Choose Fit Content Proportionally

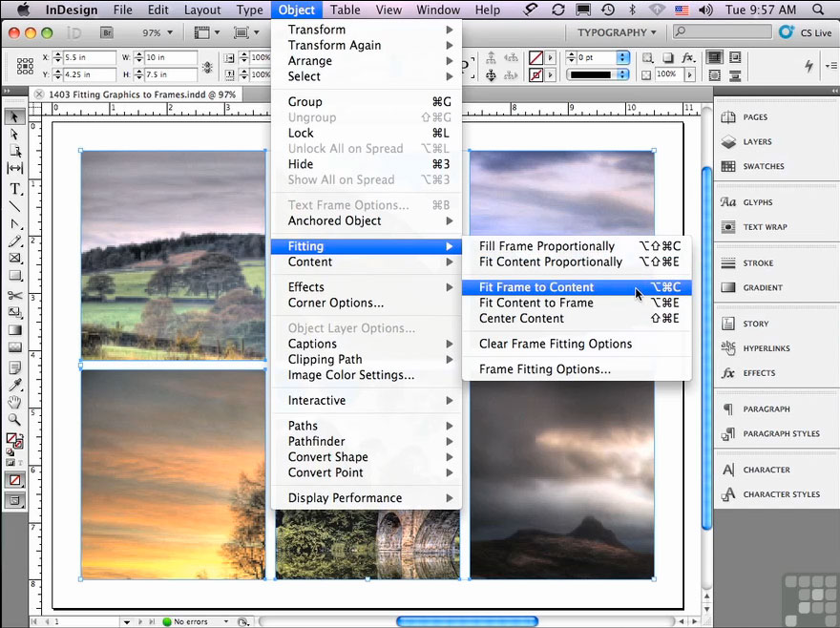tap(577, 262)
